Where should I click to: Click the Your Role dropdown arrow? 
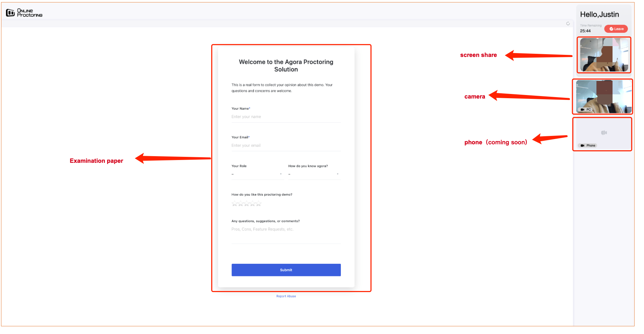click(281, 174)
